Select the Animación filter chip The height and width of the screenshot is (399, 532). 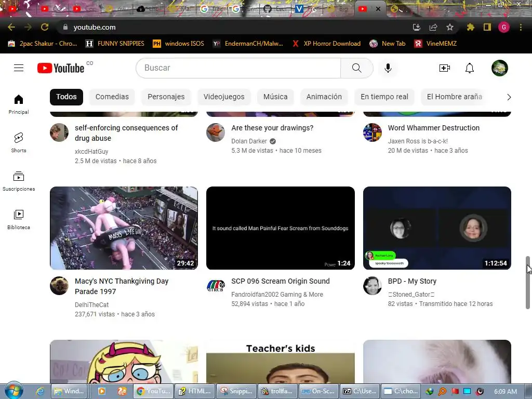324,97
